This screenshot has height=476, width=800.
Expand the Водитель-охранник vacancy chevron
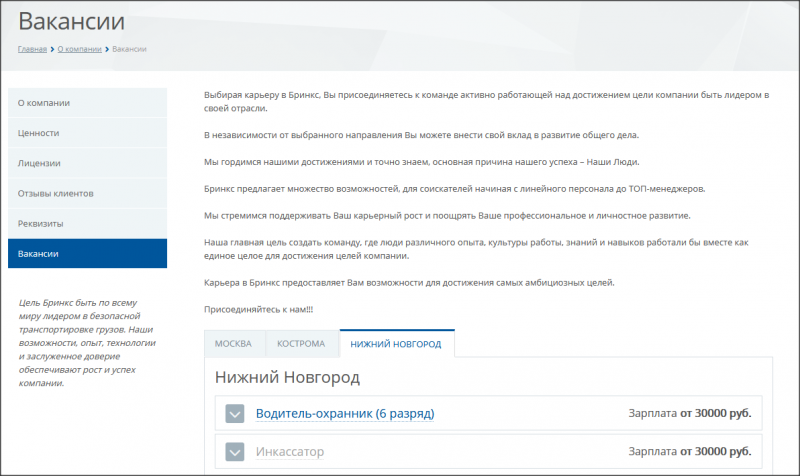pos(235,414)
